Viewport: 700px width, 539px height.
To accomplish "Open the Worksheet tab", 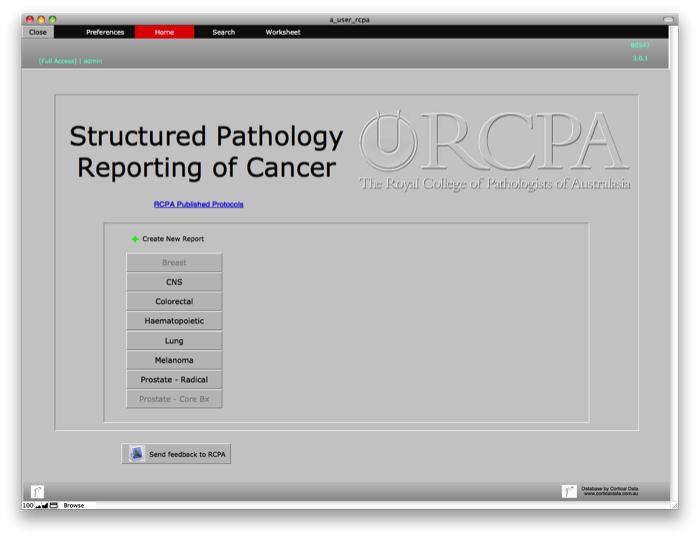I will coord(283,32).
